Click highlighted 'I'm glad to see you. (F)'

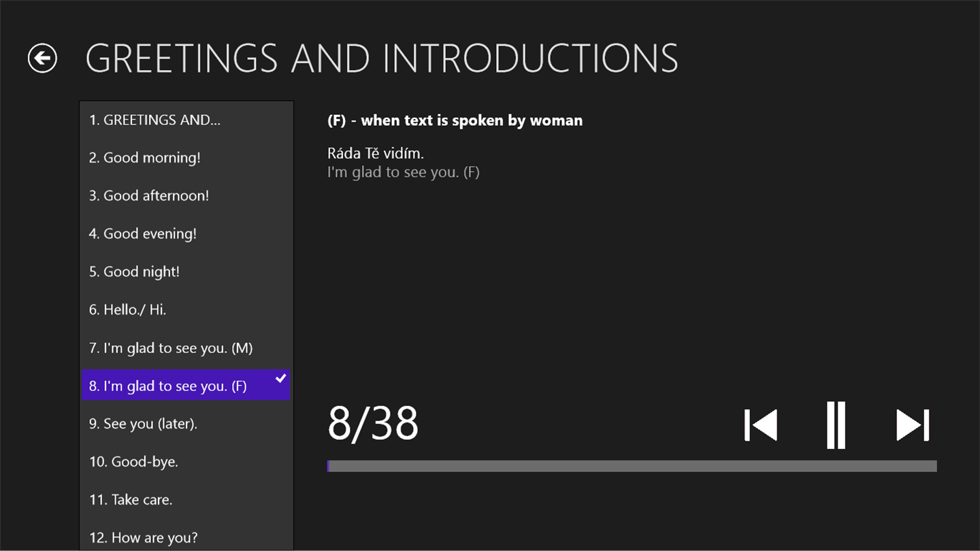tap(168, 386)
